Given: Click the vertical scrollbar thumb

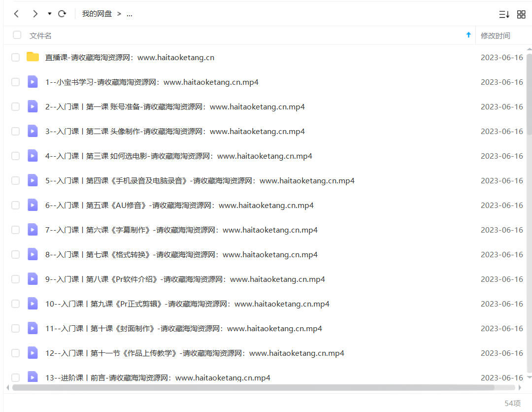Looking at the screenshot, I should pos(529,94).
